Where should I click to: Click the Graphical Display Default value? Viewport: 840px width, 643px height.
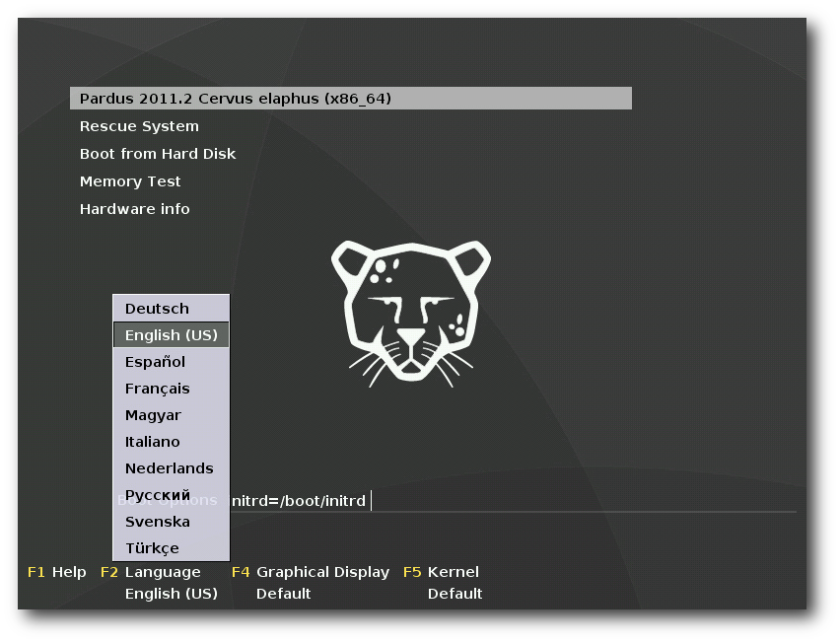point(283,594)
